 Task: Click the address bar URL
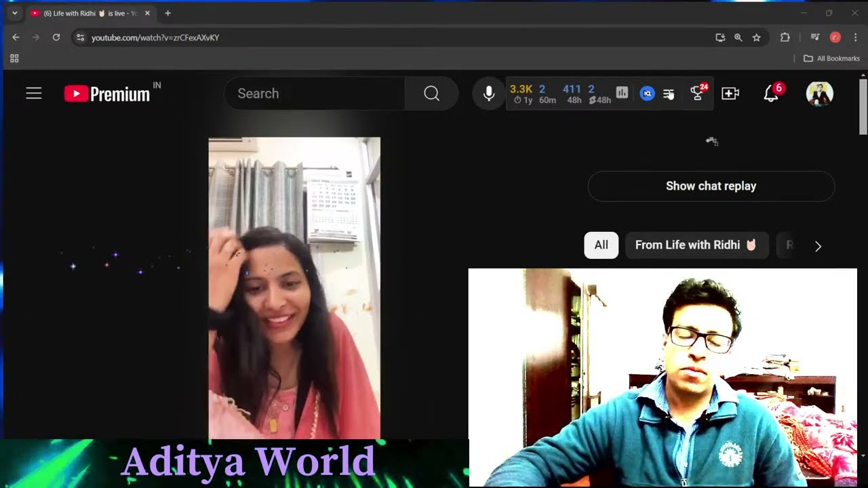(155, 38)
